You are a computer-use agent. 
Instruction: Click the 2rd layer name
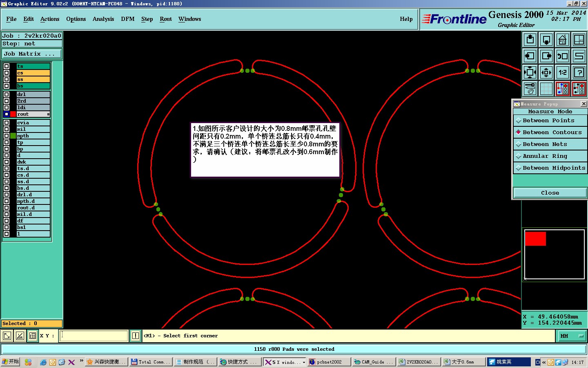tap(33, 101)
